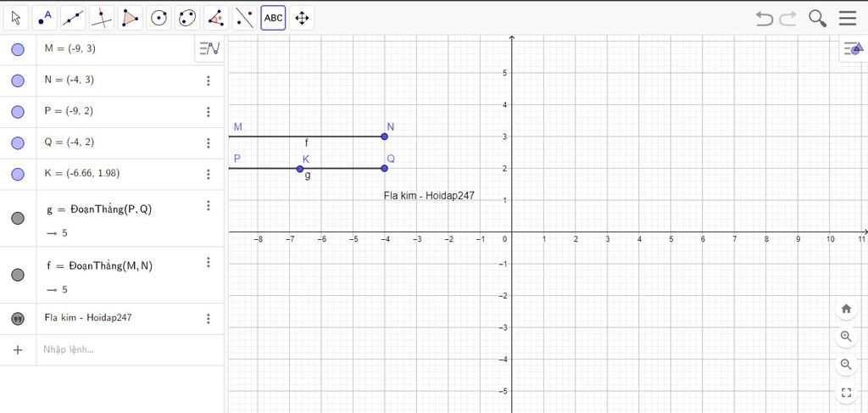Click 'Fla kim - Hoidap247' text on graph
This screenshot has width=868, height=413.
[429, 195]
